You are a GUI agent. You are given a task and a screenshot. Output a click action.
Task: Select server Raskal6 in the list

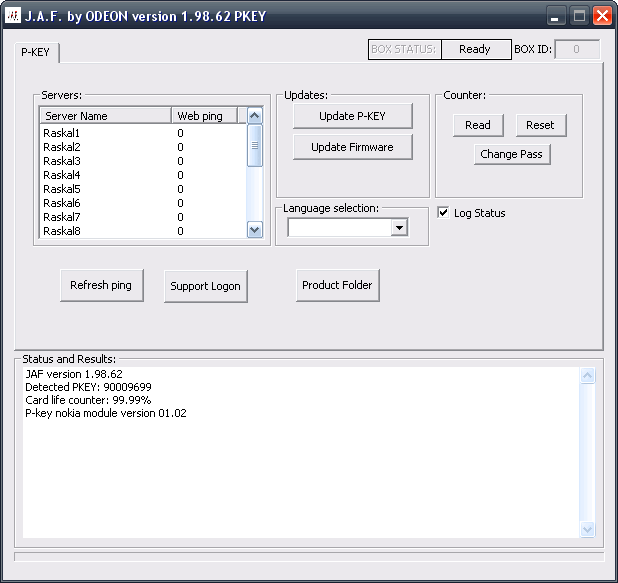(143, 203)
